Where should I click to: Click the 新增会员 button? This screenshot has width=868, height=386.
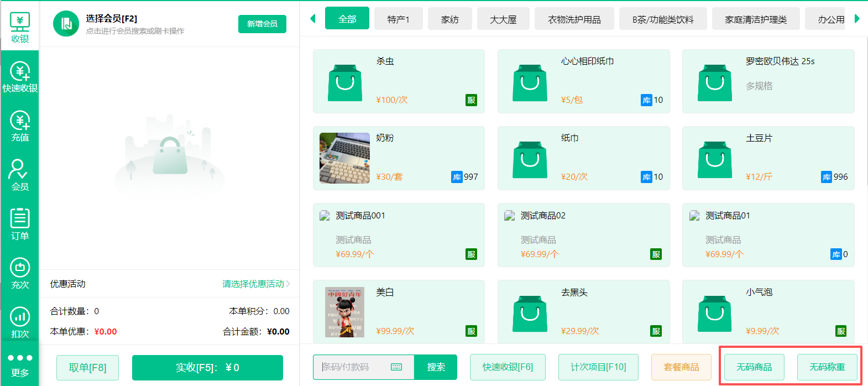[262, 24]
